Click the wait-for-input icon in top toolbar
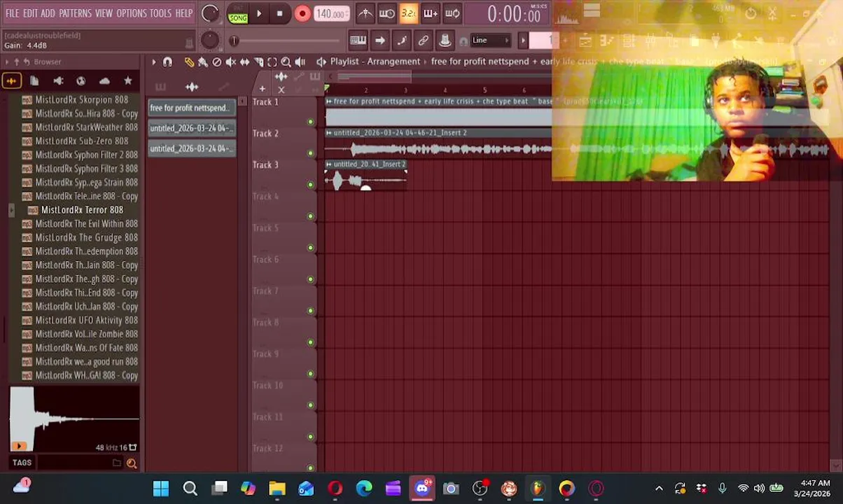Screen dimensions: 843x504 pyautogui.click(x=386, y=13)
